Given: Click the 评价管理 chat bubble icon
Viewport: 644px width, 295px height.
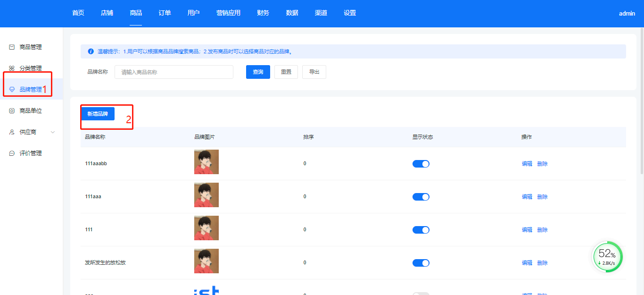Looking at the screenshot, I should click(12, 153).
